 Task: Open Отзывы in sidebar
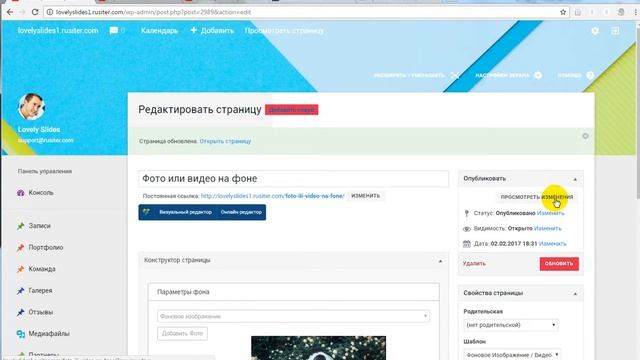pyautogui.click(x=41, y=312)
